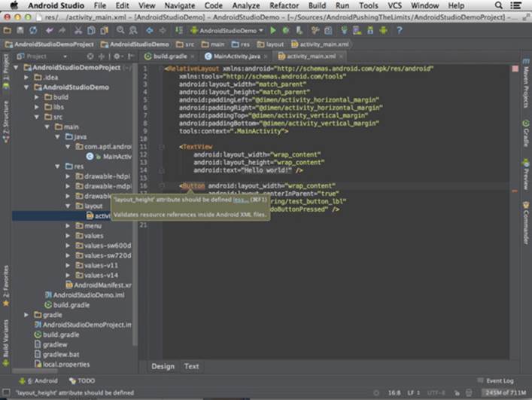Open the SDK Manager icon
The width and height of the screenshot is (532, 400).
pyautogui.click(x=370, y=31)
